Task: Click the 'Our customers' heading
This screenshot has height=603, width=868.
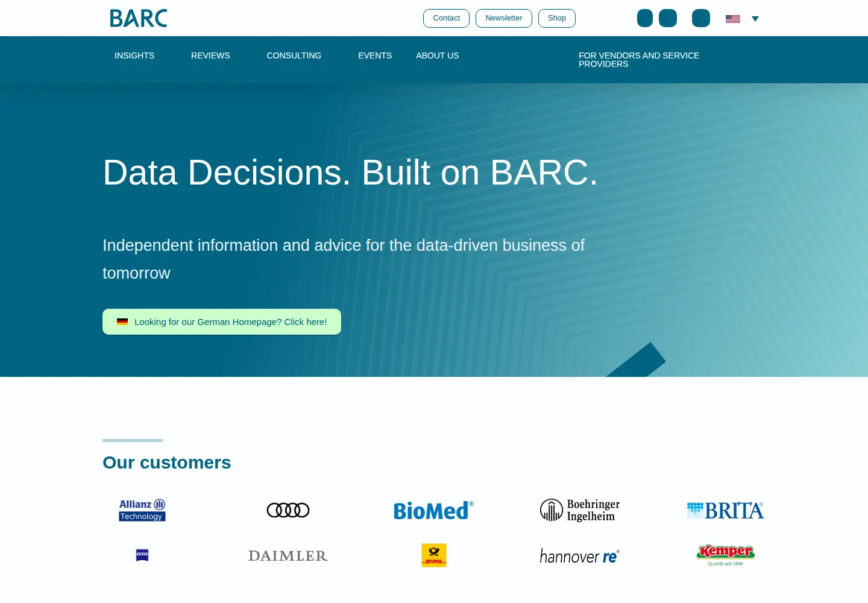Action: 167,463
